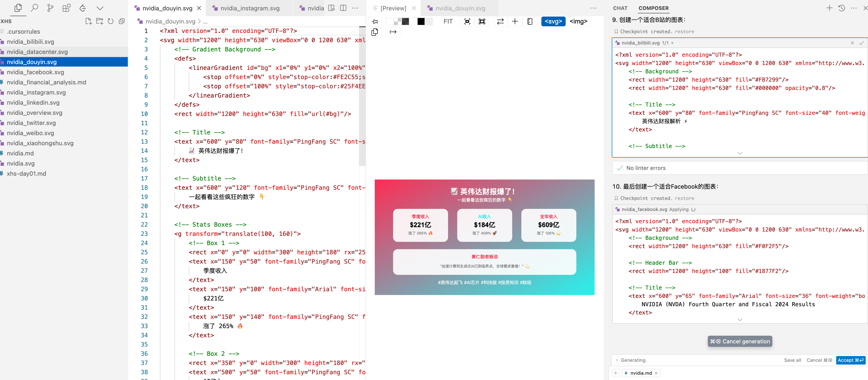Open composer history icon
This screenshot has height=380, width=868.
(x=841, y=8)
